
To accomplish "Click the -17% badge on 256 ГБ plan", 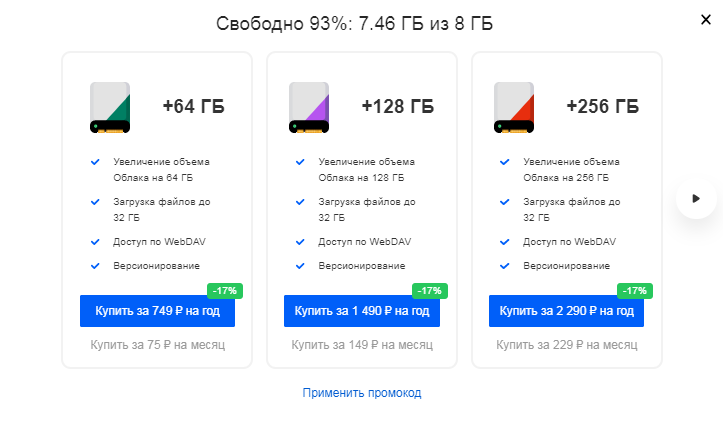I will pos(634,291).
